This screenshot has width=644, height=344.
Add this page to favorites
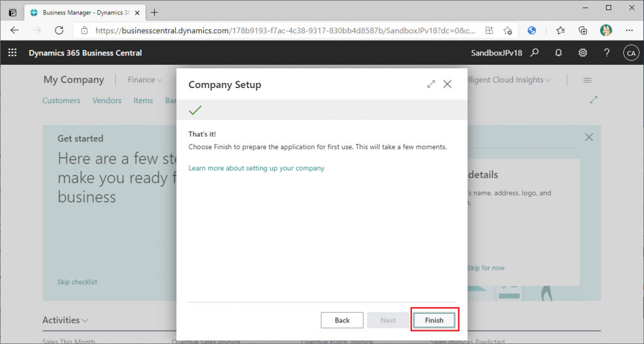(508, 30)
